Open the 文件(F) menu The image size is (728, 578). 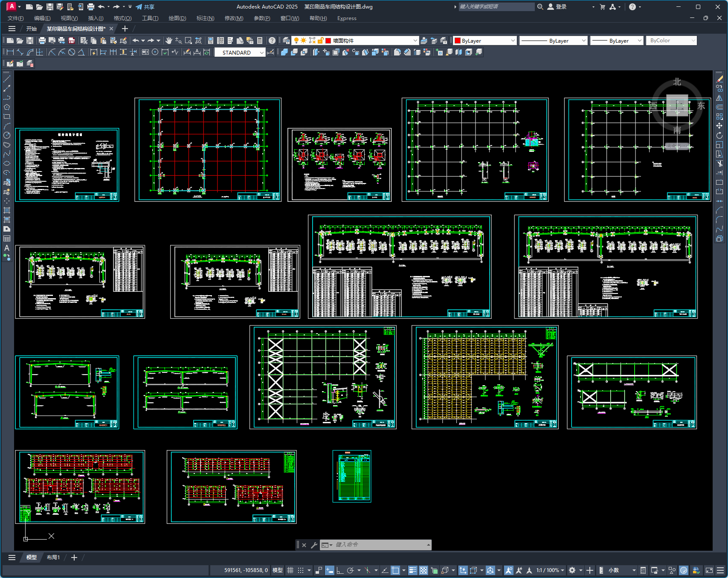(x=15, y=18)
